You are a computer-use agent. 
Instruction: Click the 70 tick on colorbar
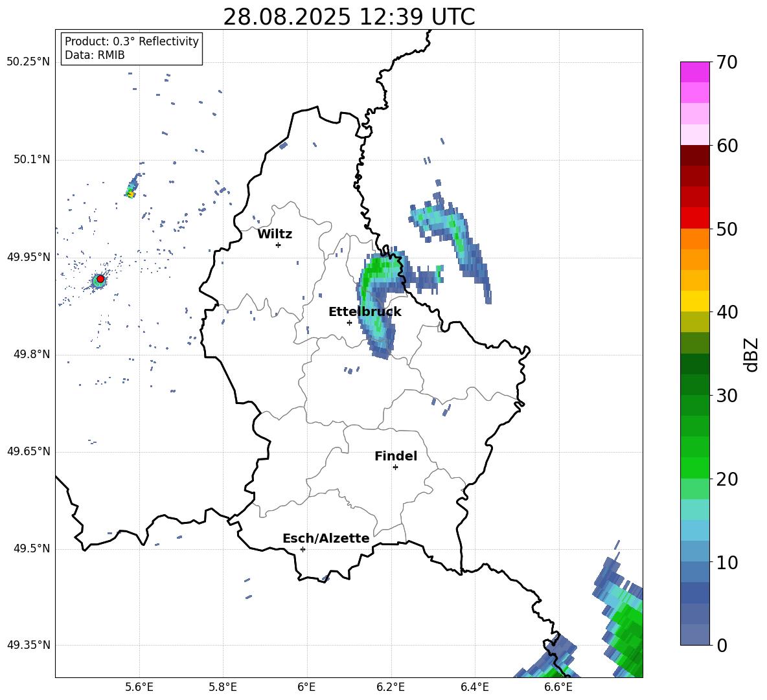click(727, 63)
